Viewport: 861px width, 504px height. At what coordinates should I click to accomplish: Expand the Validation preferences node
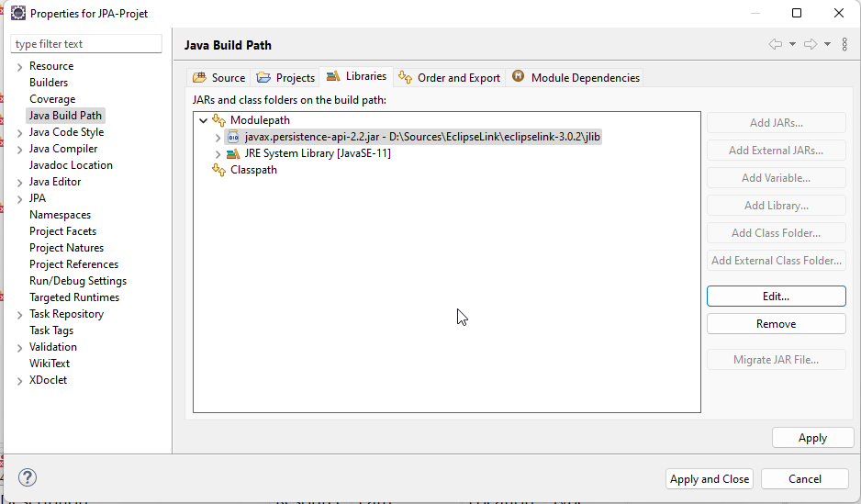point(20,347)
